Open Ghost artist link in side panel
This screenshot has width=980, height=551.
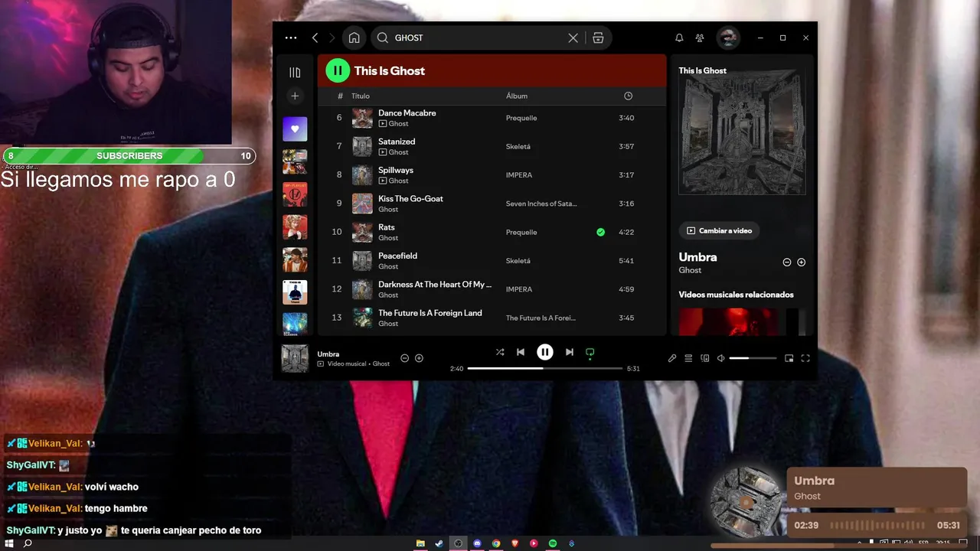pos(690,270)
